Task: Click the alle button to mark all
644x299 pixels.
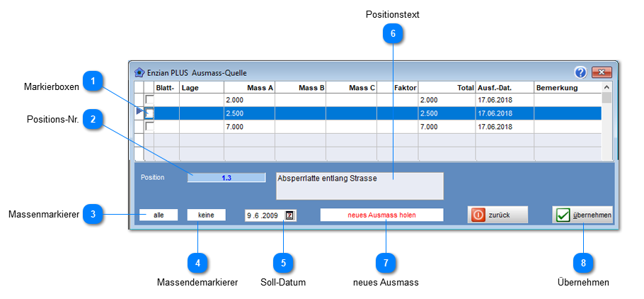Action: [159, 215]
